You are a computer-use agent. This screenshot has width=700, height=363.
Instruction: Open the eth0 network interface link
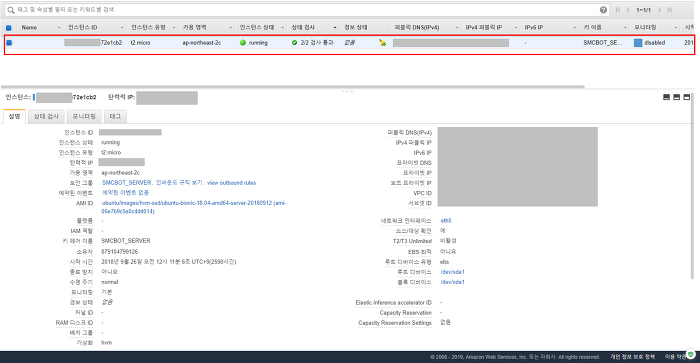446,221
